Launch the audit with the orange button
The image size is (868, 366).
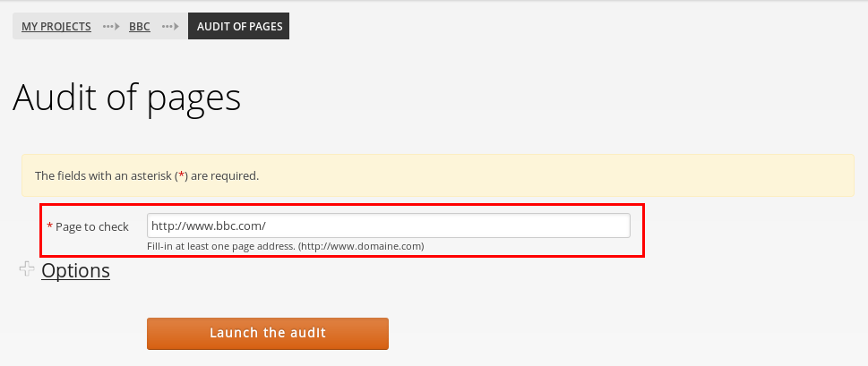pyautogui.click(x=267, y=334)
